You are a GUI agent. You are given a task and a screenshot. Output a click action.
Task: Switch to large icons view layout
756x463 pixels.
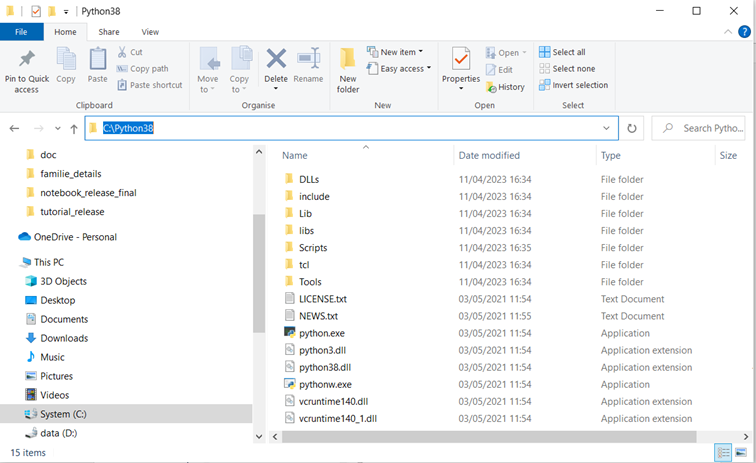tap(742, 453)
